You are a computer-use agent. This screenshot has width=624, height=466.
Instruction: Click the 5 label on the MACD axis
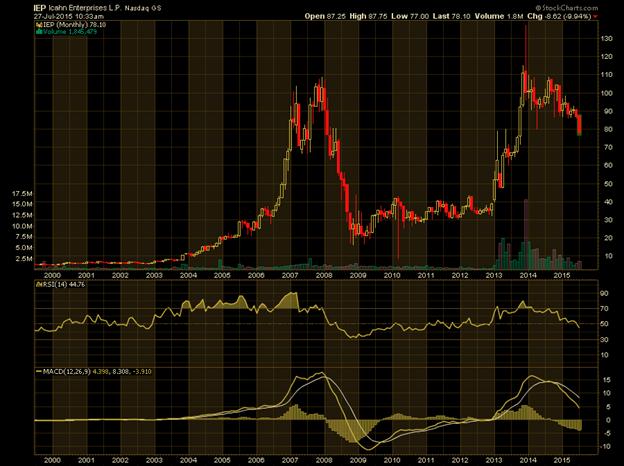608,407
